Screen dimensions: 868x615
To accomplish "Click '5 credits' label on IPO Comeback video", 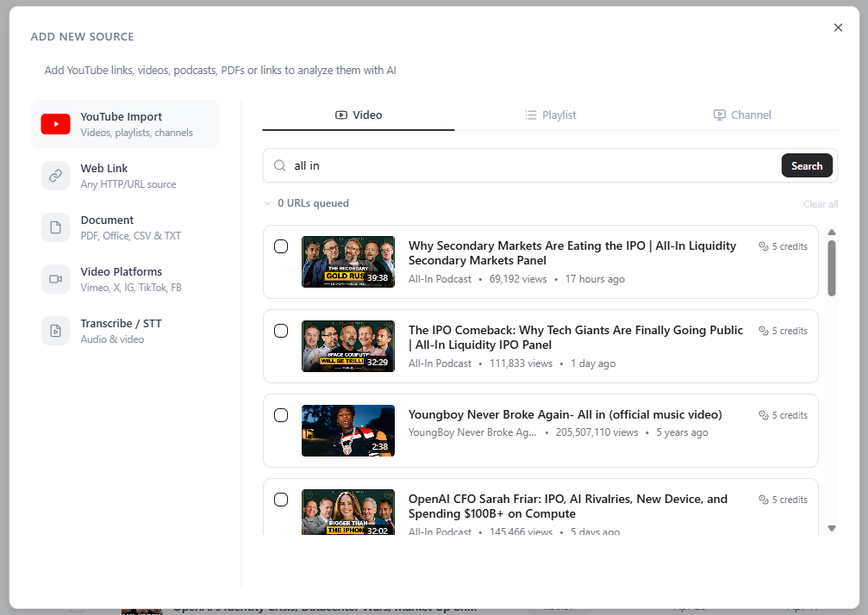I will [x=790, y=331].
